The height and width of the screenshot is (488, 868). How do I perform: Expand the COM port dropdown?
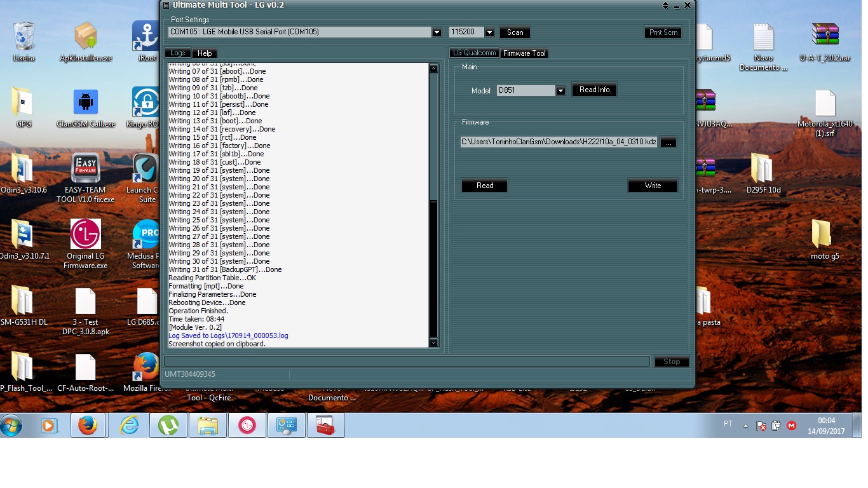437,32
